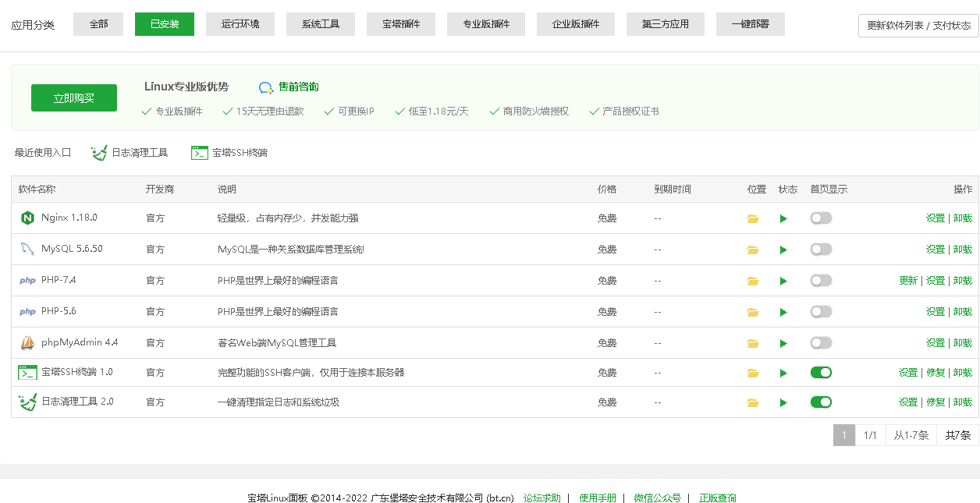
Task: Open 正版查询 footer link
Action: tap(718, 498)
